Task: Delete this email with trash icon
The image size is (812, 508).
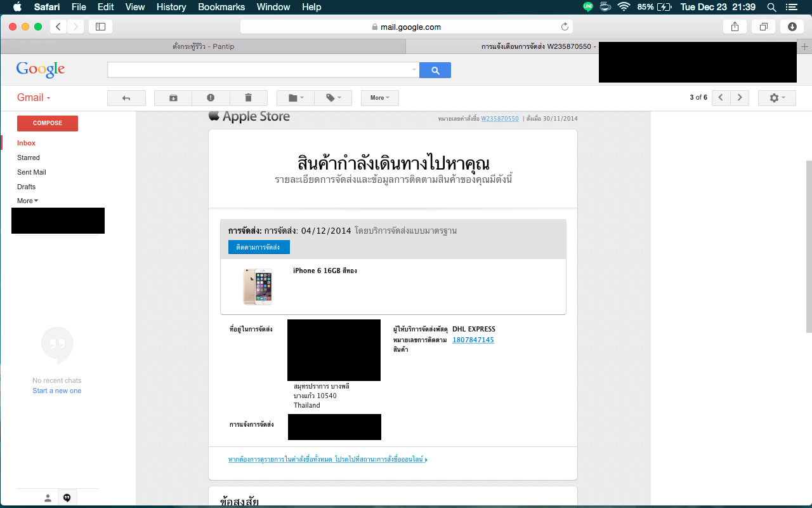Action: click(x=248, y=98)
